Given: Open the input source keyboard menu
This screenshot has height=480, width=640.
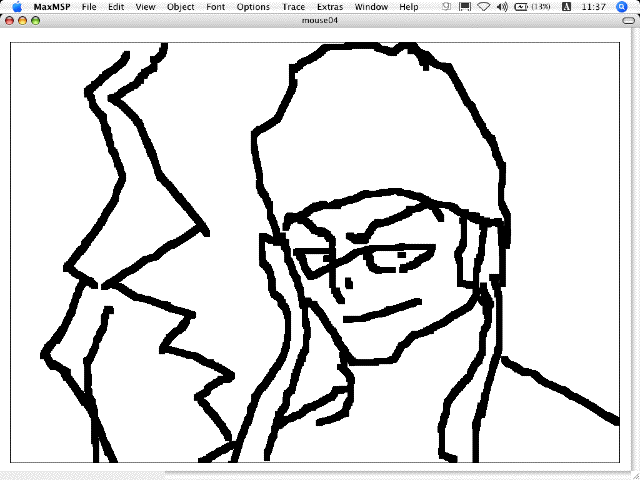Looking at the screenshot, I should coord(566,7).
